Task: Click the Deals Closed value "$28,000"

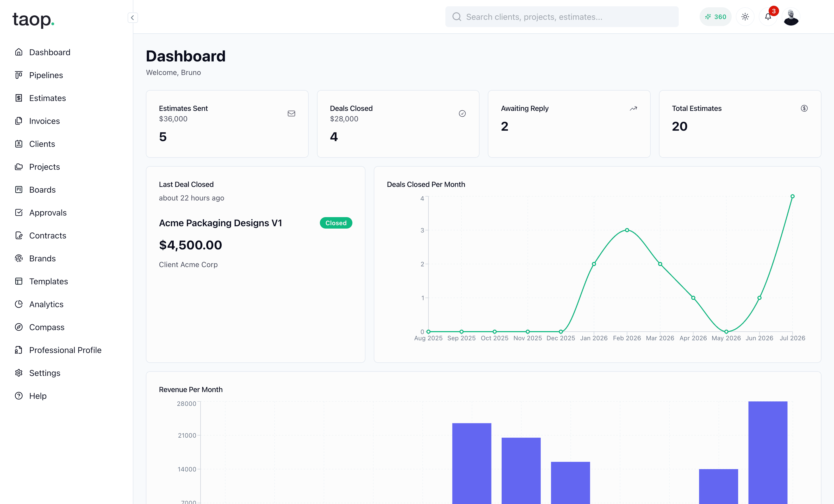Action: pyautogui.click(x=344, y=119)
